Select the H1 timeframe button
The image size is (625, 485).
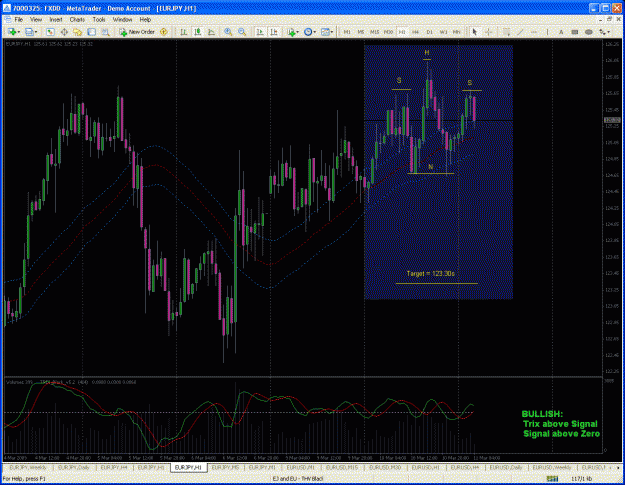pos(402,32)
